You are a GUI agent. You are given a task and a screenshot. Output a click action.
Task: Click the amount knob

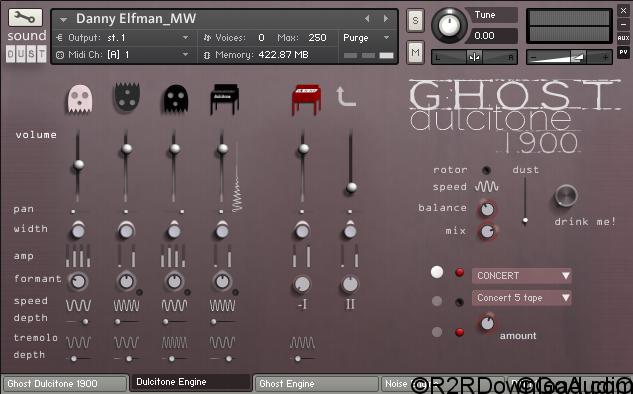pyautogui.click(x=487, y=323)
